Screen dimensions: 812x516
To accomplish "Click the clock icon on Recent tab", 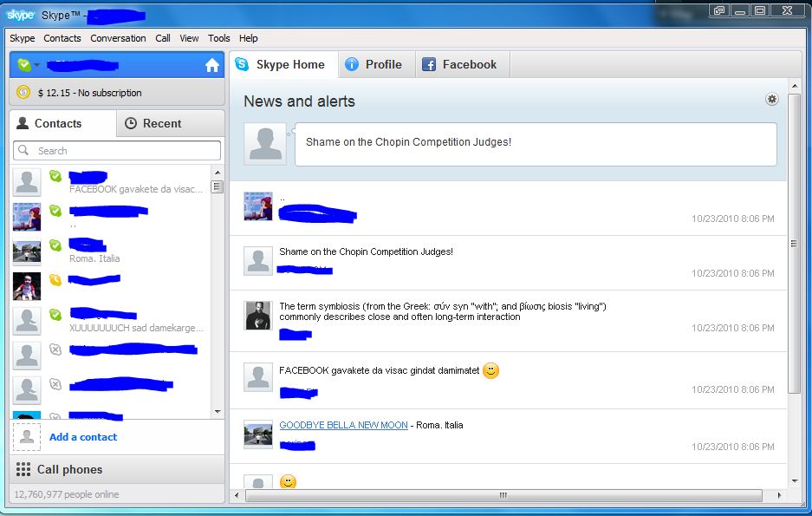I will [131, 123].
